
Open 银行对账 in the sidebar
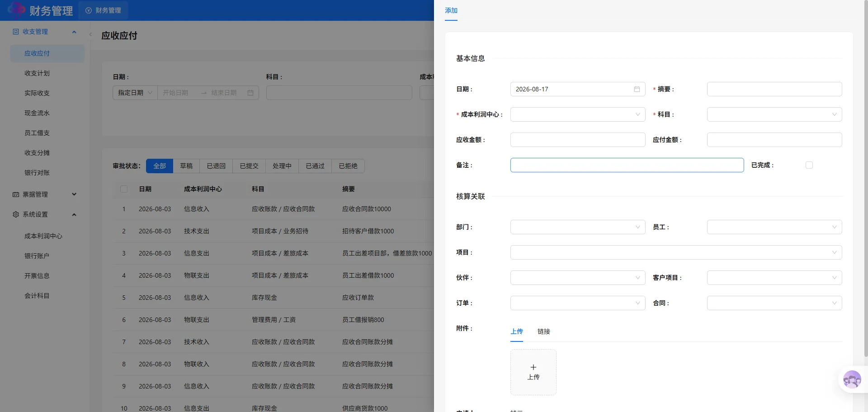pos(47,173)
